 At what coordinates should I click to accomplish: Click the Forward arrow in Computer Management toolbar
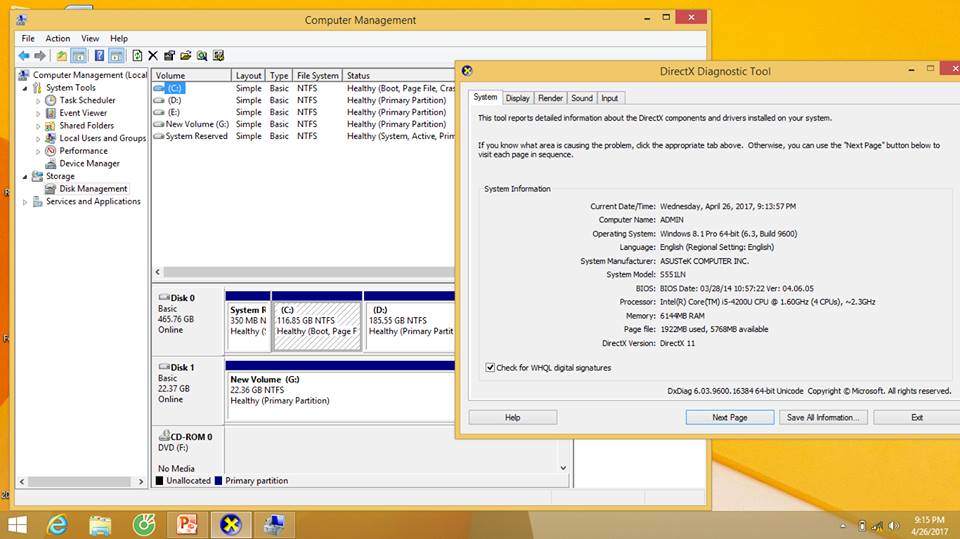tap(40, 56)
